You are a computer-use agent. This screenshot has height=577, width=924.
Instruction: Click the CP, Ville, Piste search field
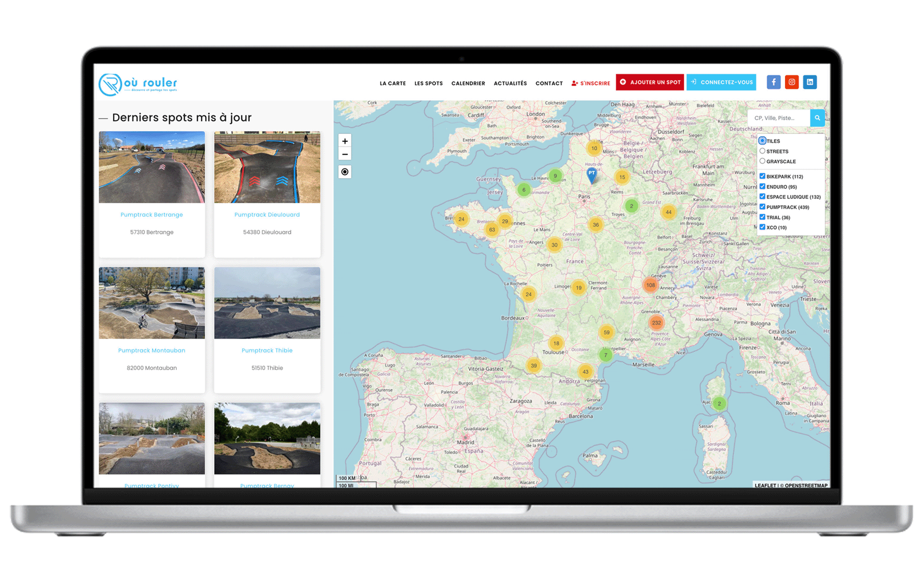(x=779, y=118)
